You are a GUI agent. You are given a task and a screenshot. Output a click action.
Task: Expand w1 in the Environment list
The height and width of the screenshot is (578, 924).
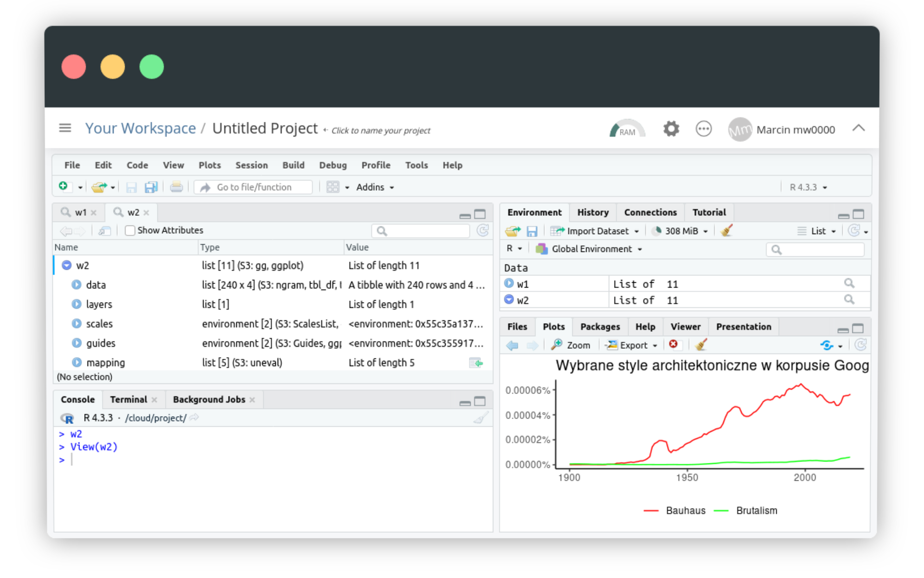509,283
